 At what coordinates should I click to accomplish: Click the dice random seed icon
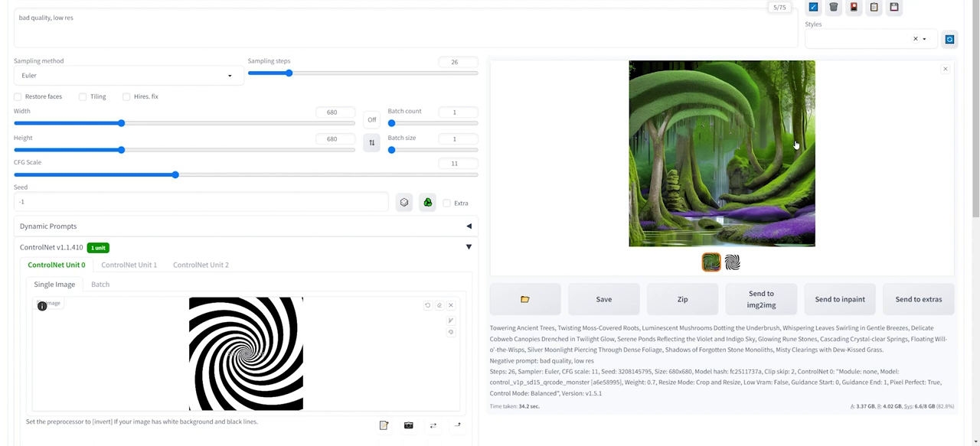(x=404, y=202)
